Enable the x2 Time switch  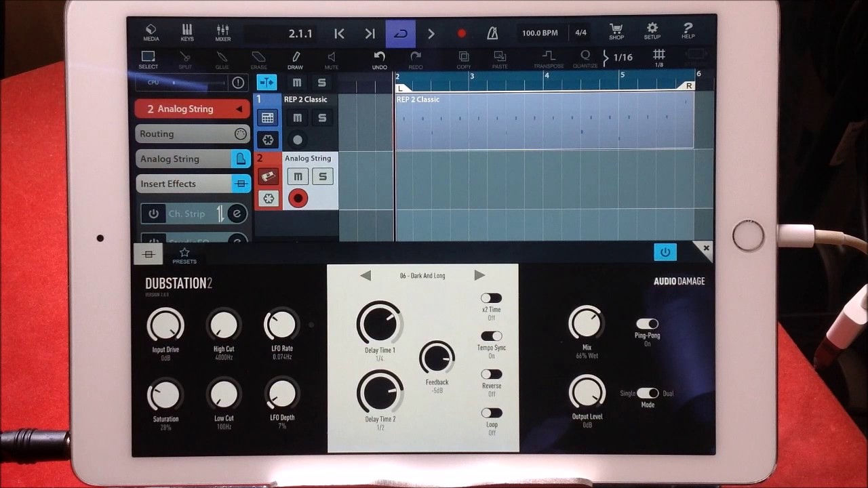point(491,298)
